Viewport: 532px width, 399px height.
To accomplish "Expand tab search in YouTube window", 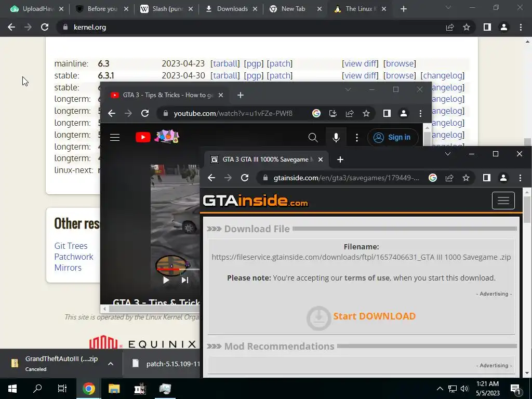I will [348, 89].
